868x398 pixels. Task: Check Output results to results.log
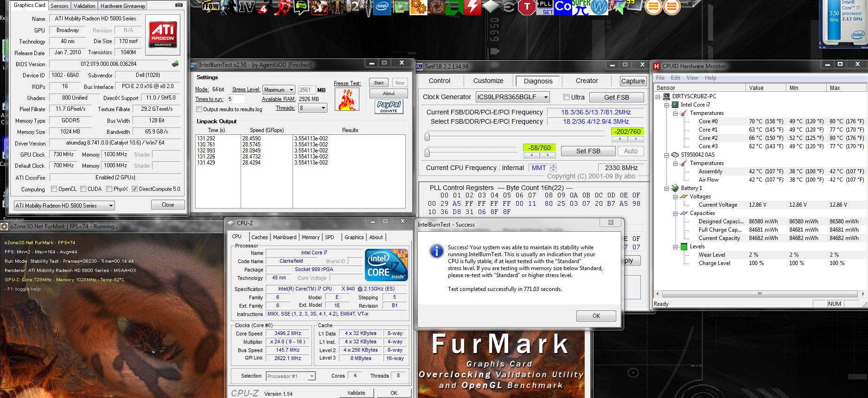[199, 109]
